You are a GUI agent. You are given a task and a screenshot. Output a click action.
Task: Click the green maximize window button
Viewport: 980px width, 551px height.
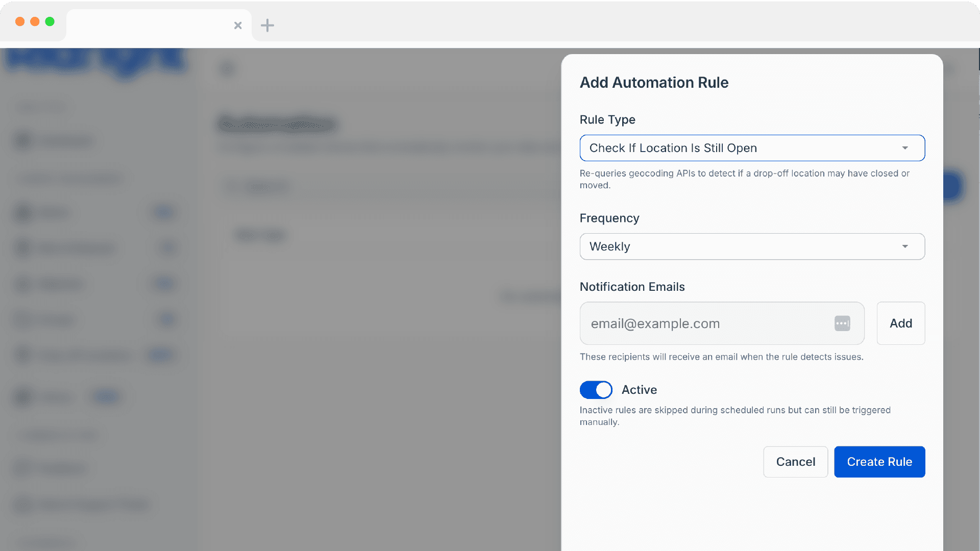50,21
